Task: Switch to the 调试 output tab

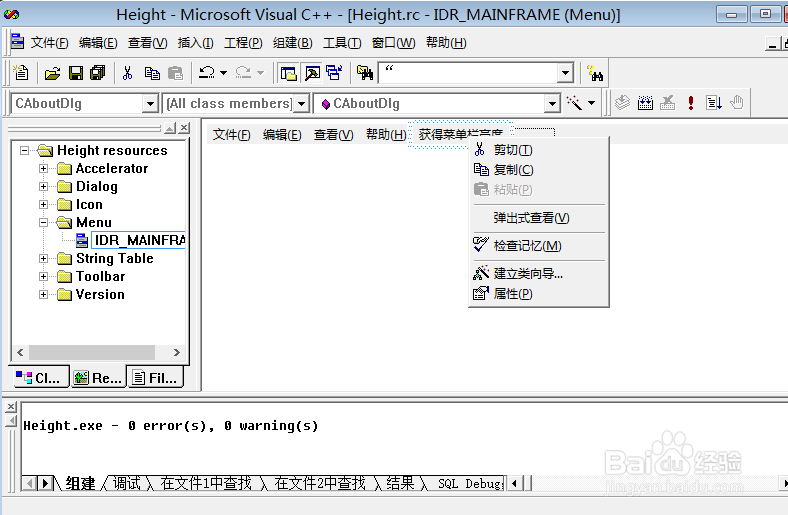Action: 127,483
